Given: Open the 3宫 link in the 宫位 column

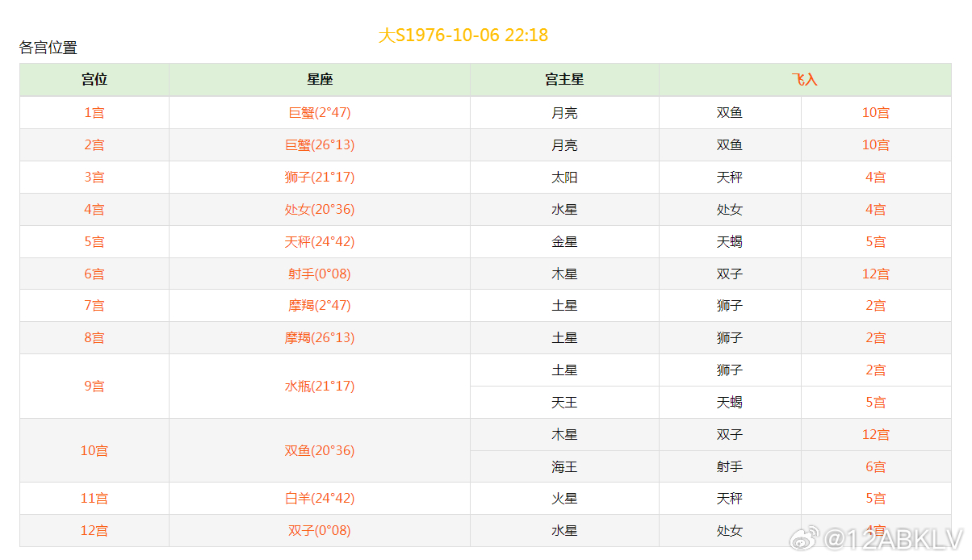Looking at the screenshot, I should (94, 178).
